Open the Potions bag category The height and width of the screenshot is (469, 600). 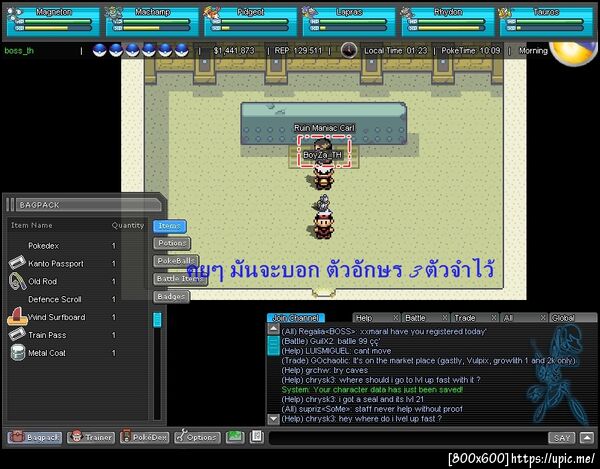point(172,243)
